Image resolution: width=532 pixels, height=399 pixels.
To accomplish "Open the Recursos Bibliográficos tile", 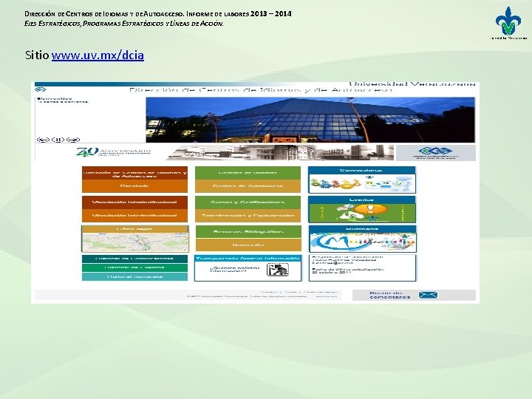I will click(248, 232).
